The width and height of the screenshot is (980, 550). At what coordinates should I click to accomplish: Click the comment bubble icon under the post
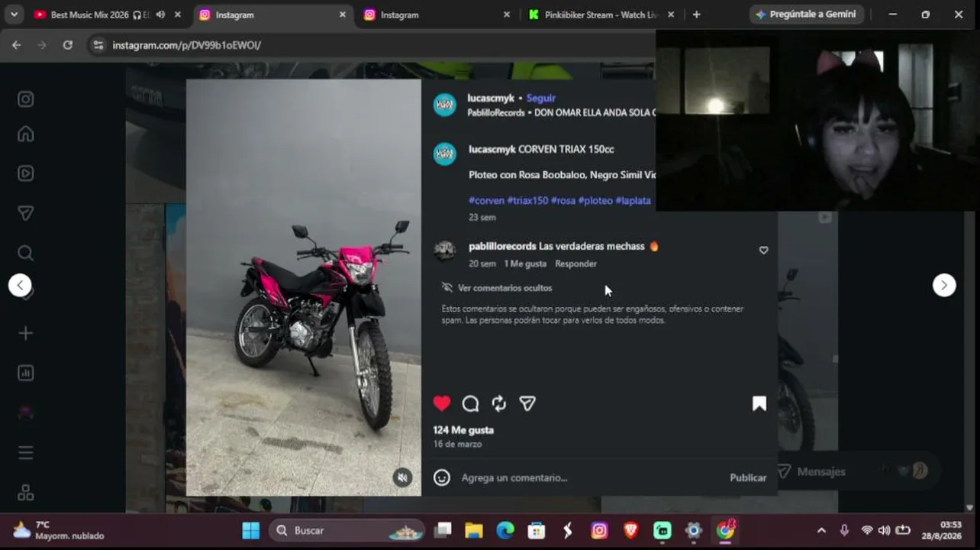pos(471,403)
